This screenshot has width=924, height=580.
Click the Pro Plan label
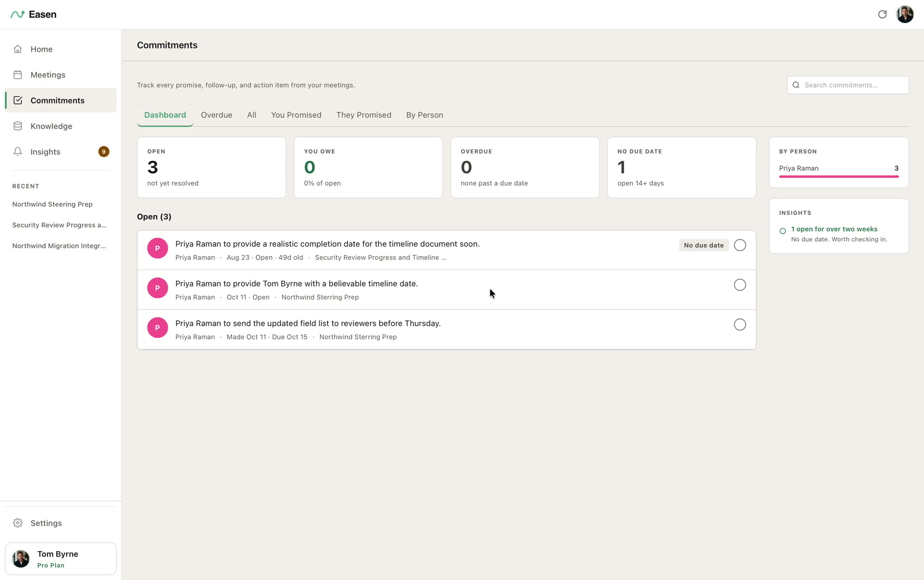pos(51,565)
